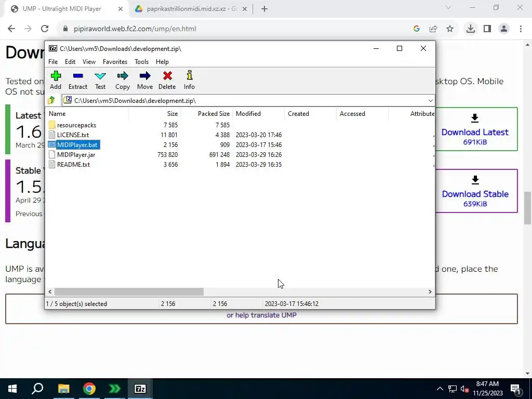Click the muted volume tray icon
This screenshot has width=532, height=399.
click(x=464, y=389)
